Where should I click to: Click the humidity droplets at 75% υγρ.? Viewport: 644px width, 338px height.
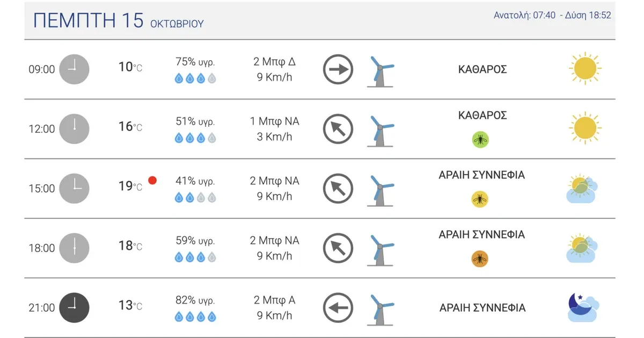tap(195, 78)
